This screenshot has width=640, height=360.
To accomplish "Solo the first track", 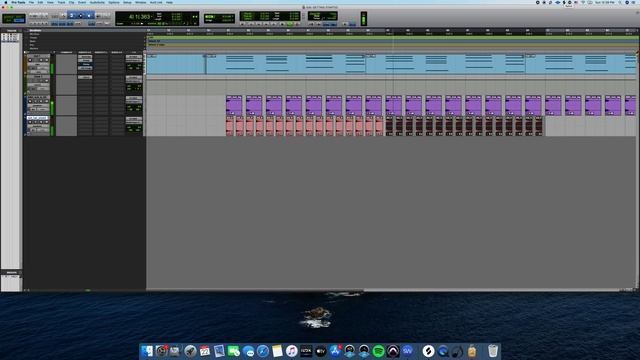I will pyautogui.click(x=41, y=60).
